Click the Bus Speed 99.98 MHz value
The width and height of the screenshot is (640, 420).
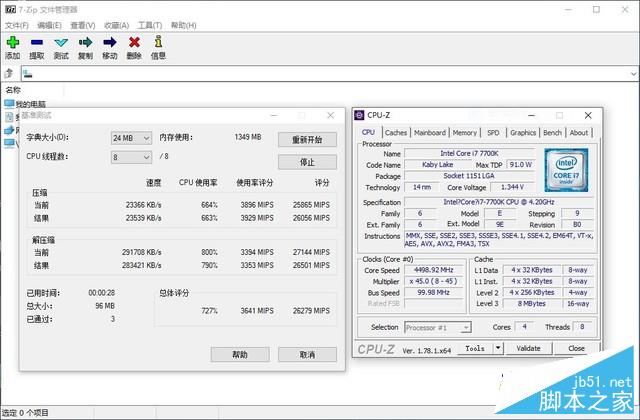pyautogui.click(x=434, y=293)
